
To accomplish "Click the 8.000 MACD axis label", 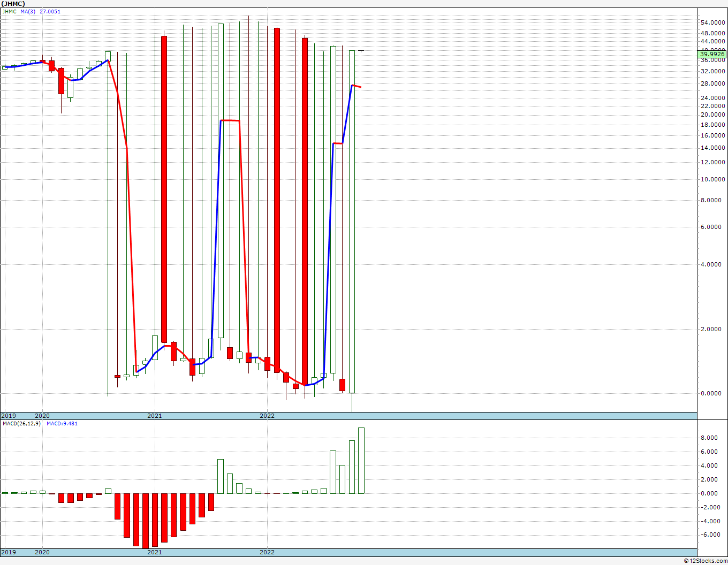I will tap(709, 438).
